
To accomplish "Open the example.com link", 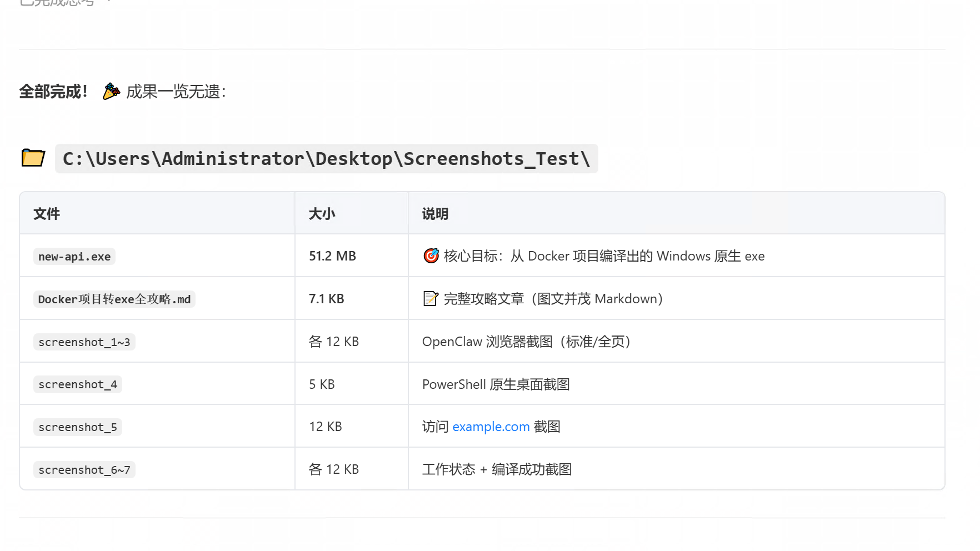I will click(491, 427).
